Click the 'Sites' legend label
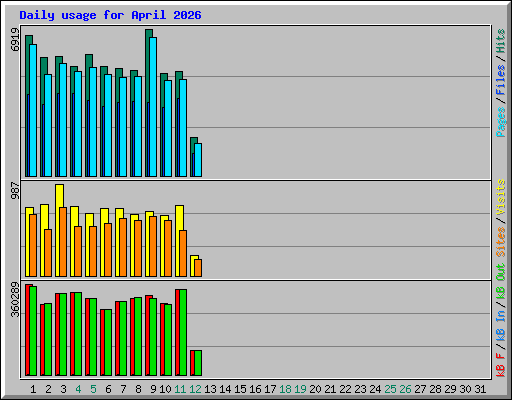Screen dimensions: 512x400 point(501,242)
